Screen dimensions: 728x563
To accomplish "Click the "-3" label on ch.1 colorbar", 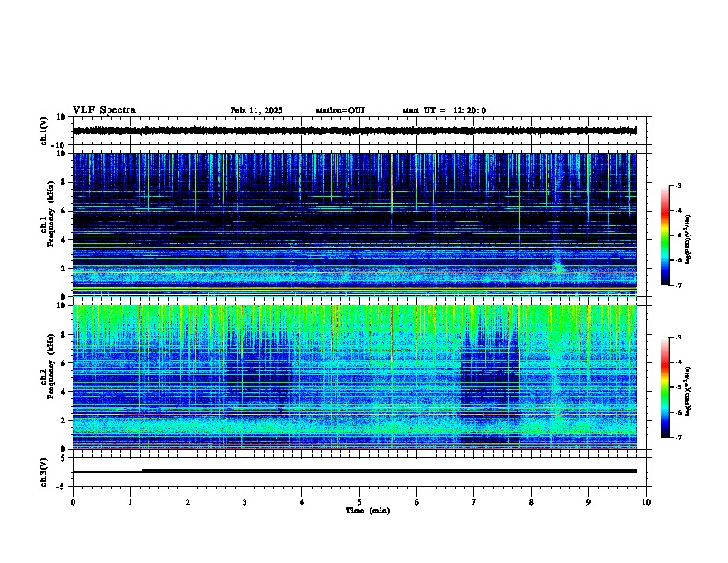I will [677, 186].
